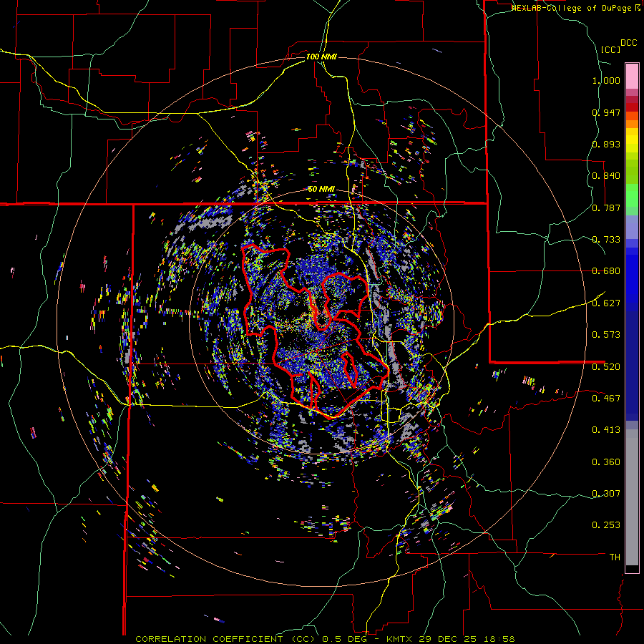Select the 0.947 scale value
Screen dimensions: 644x644
(x=606, y=112)
